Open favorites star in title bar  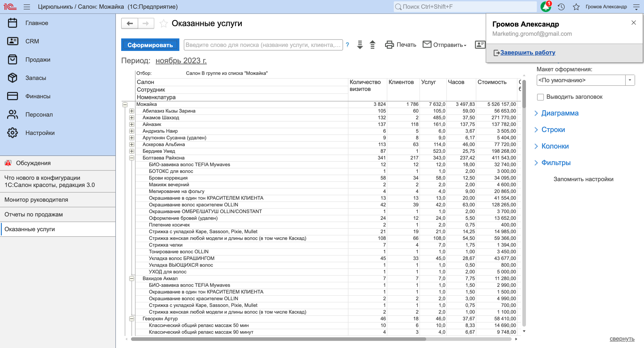click(x=576, y=7)
